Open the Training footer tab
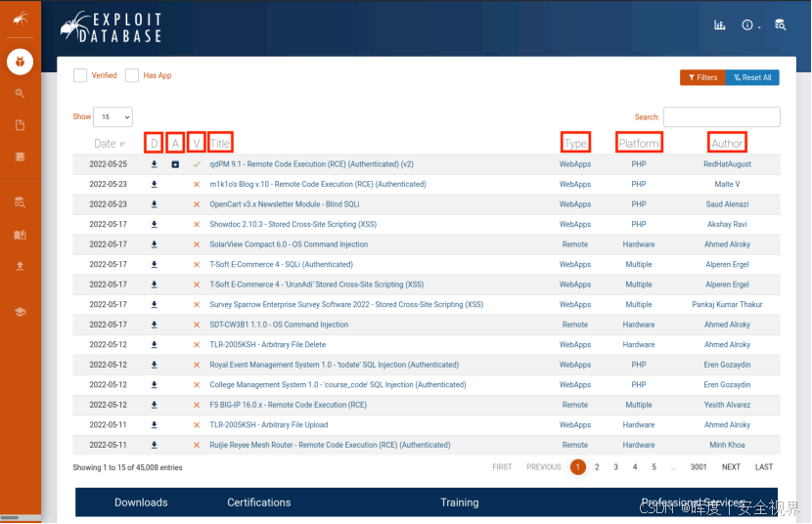 (x=460, y=502)
